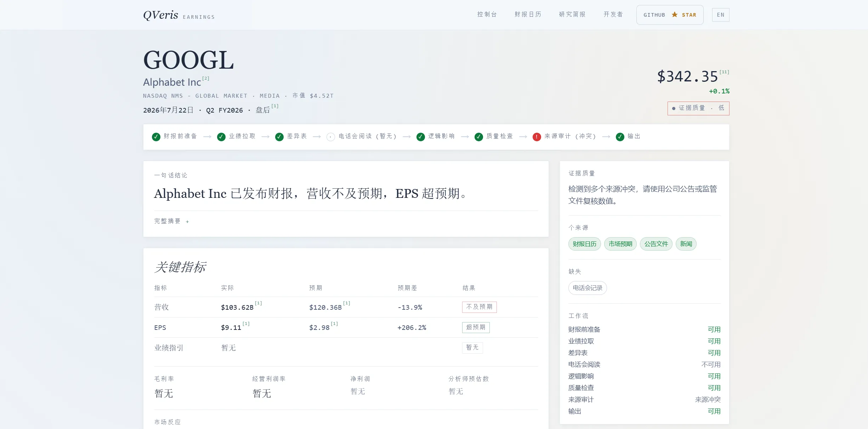
Task: Click the 输出 green check step icon
Action: 620,137
